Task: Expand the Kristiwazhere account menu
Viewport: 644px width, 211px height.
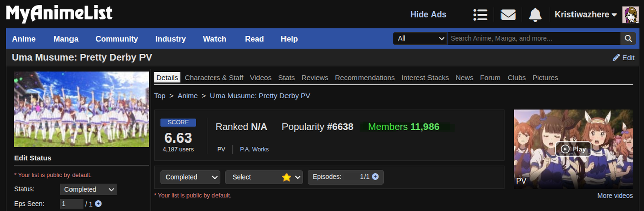Action: (x=586, y=15)
